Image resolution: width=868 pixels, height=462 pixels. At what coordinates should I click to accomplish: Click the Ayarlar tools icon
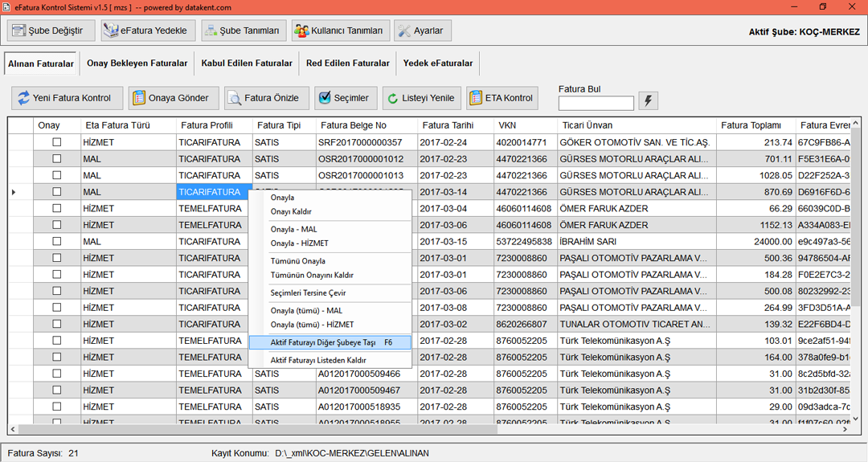404,31
